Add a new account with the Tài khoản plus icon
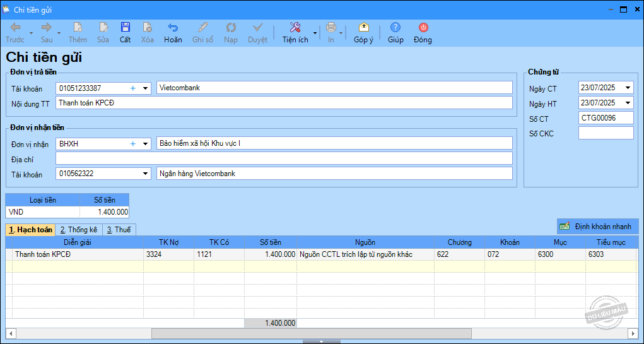This screenshot has width=644, height=344. [x=132, y=88]
